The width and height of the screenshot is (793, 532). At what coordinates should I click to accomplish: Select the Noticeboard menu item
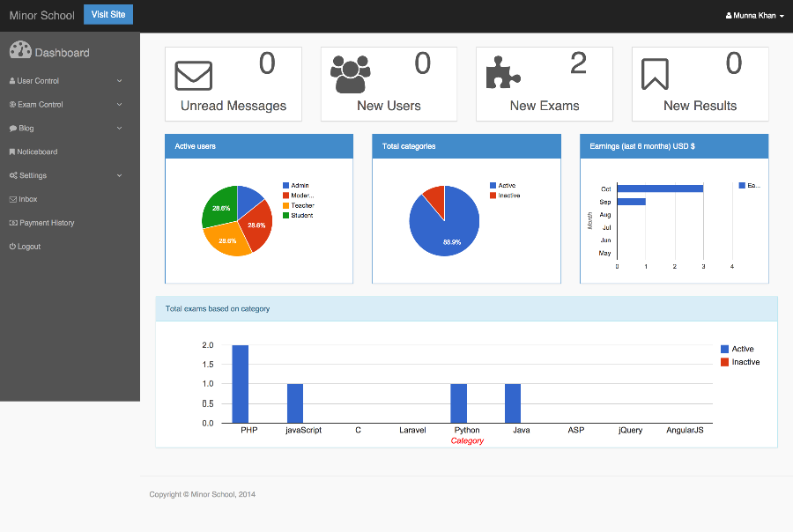tap(37, 151)
